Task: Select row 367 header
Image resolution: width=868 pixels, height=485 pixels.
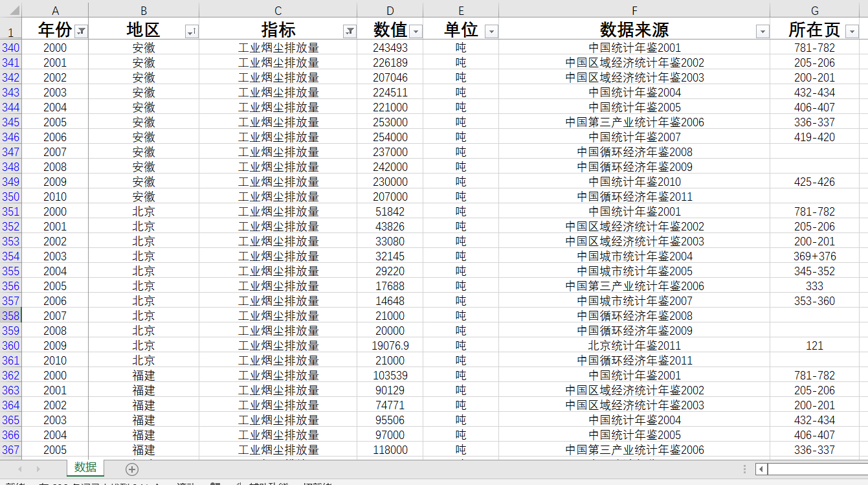Action: pyautogui.click(x=10, y=450)
